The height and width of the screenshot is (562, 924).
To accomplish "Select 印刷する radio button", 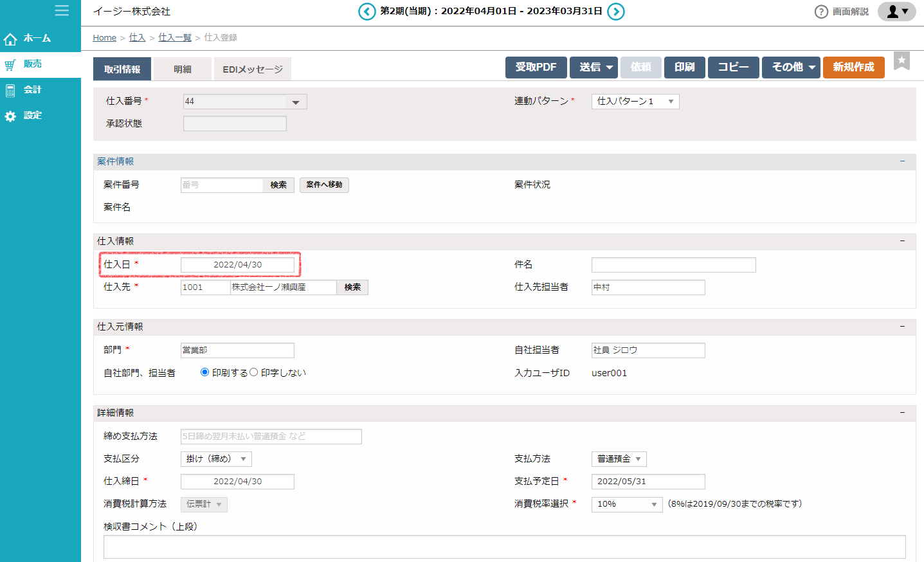I will pyautogui.click(x=204, y=372).
